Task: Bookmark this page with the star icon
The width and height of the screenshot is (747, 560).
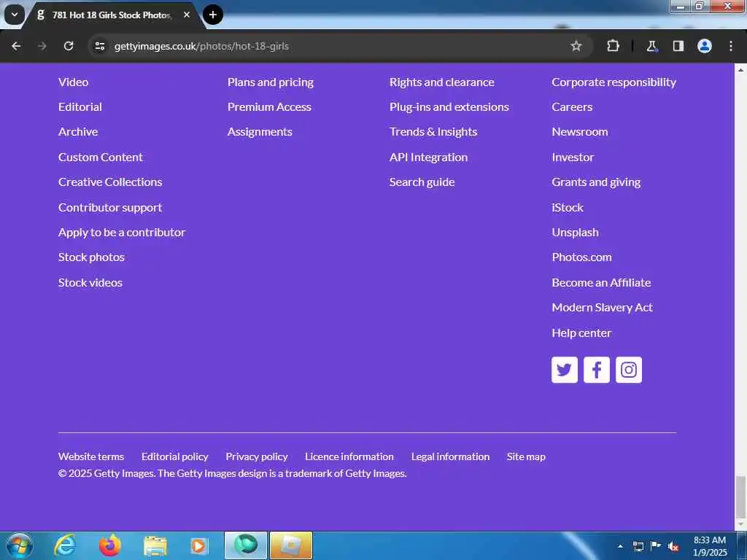Action: (576, 46)
